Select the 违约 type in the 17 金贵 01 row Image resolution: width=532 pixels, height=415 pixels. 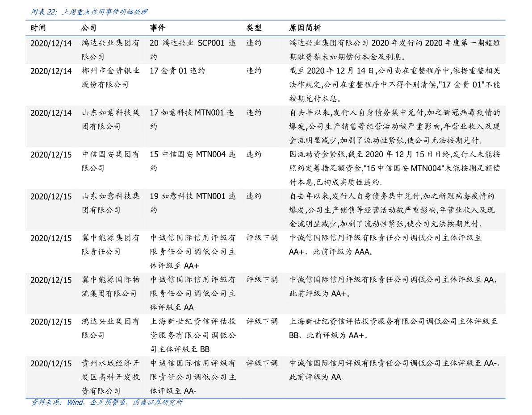pyautogui.click(x=254, y=71)
